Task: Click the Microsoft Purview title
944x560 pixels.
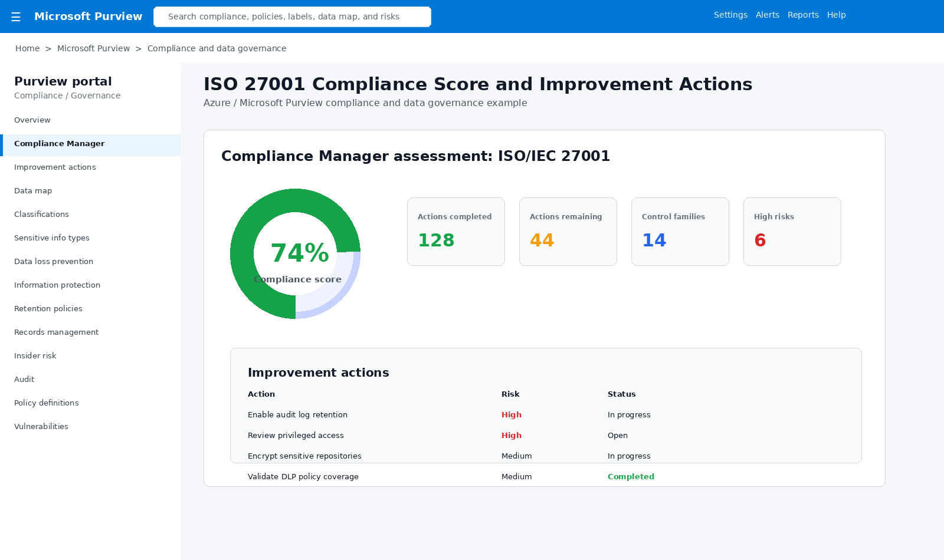Action: tap(88, 17)
